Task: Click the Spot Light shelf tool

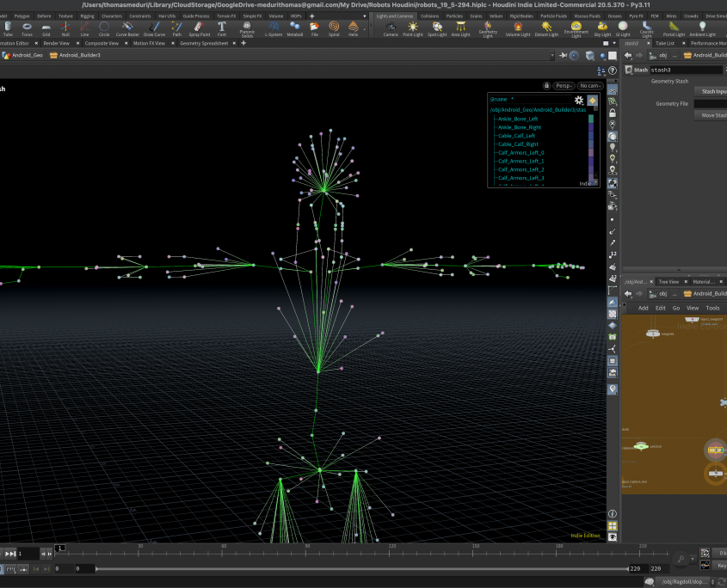Action: point(437,28)
